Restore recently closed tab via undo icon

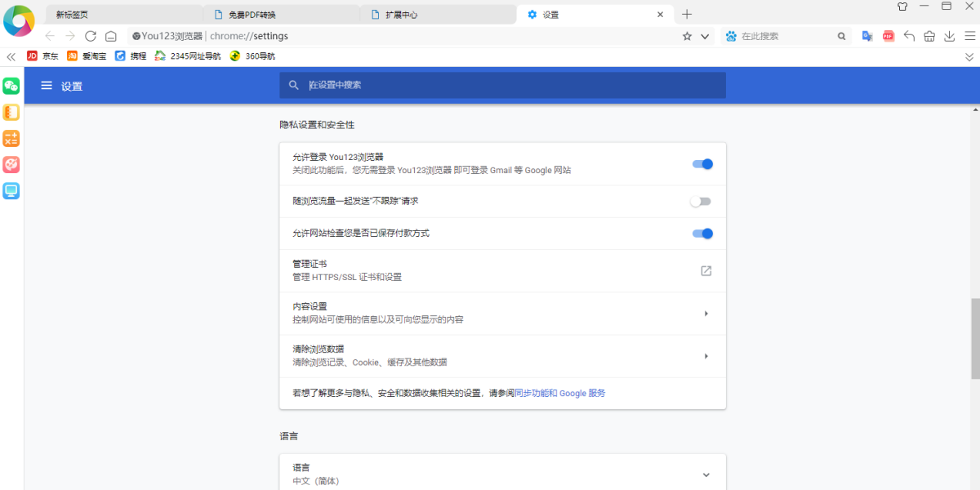[x=909, y=36]
